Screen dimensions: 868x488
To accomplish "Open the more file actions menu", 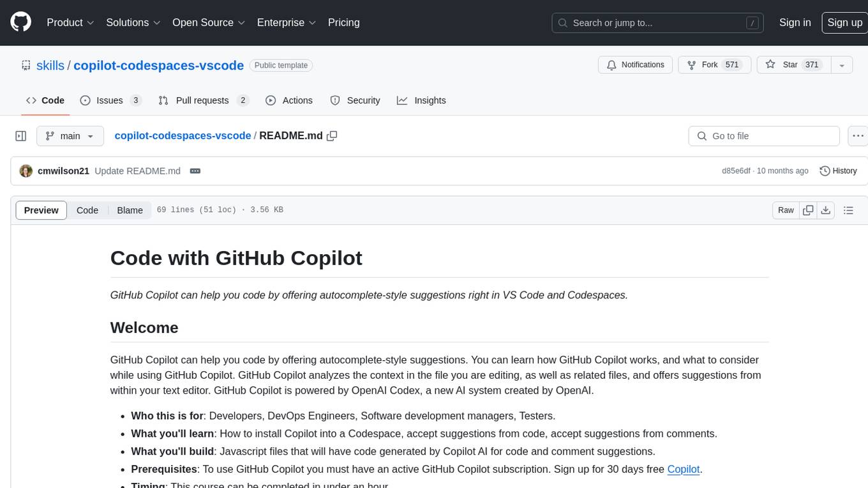I will click(x=858, y=136).
